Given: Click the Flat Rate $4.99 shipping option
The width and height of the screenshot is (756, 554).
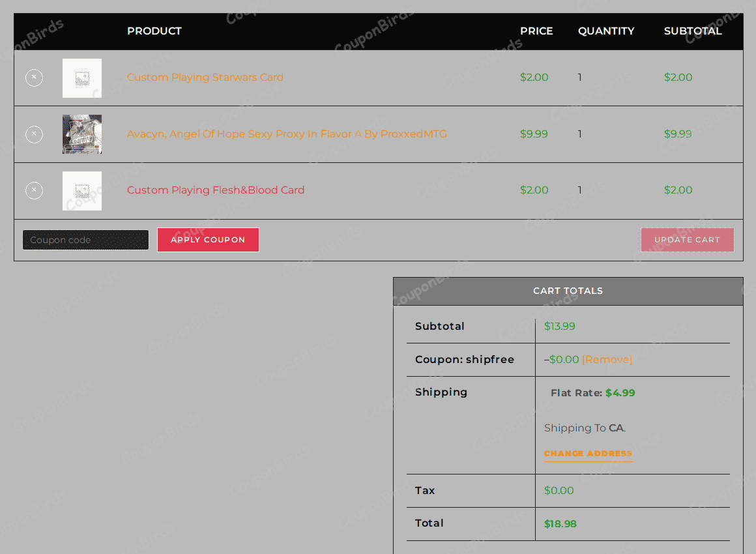Looking at the screenshot, I should tap(592, 393).
